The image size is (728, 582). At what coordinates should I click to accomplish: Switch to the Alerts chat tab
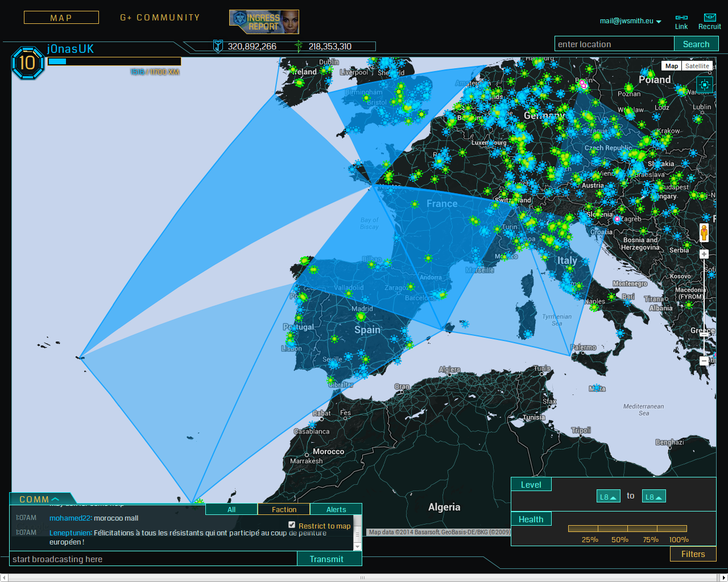point(336,509)
